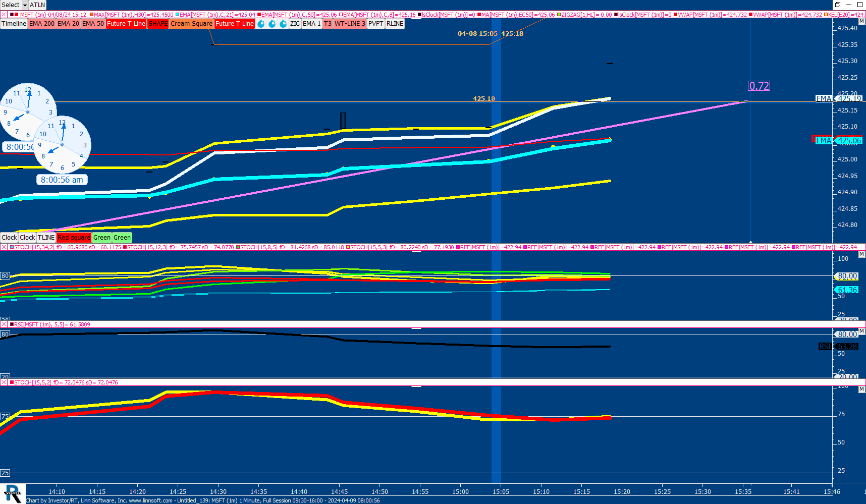
Task: Toggle the EMA 50 toolbar button
Action: 93,24
